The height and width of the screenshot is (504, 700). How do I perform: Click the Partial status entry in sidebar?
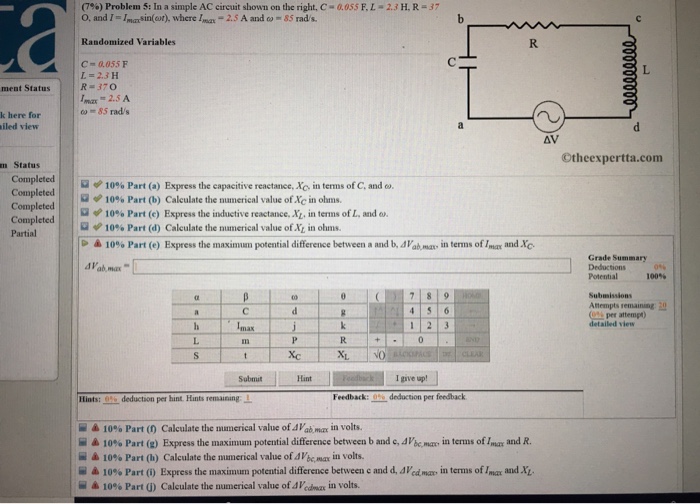(24, 233)
